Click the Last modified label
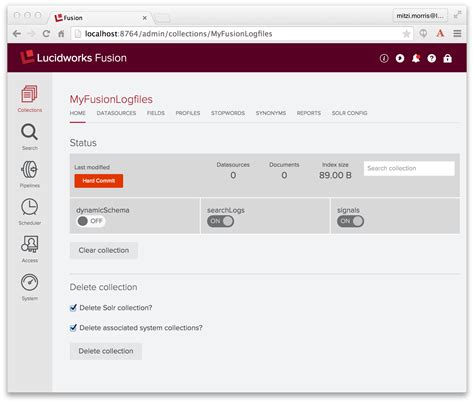 pyautogui.click(x=92, y=167)
